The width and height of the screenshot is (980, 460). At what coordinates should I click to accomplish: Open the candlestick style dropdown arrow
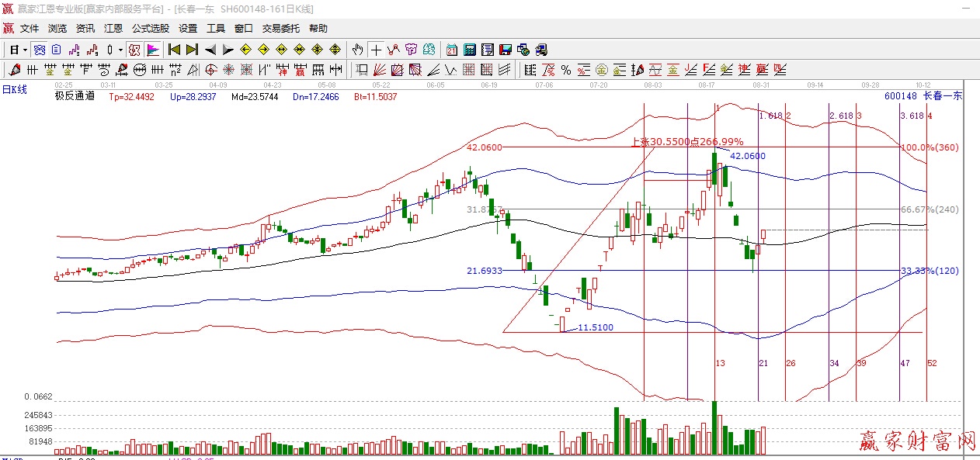pos(120,50)
